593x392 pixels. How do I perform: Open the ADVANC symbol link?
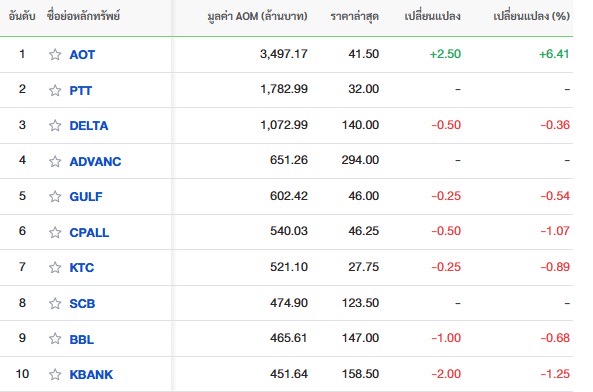[95, 162]
